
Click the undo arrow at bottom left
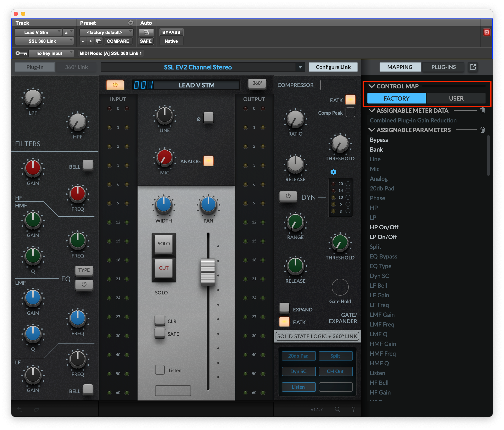20,410
